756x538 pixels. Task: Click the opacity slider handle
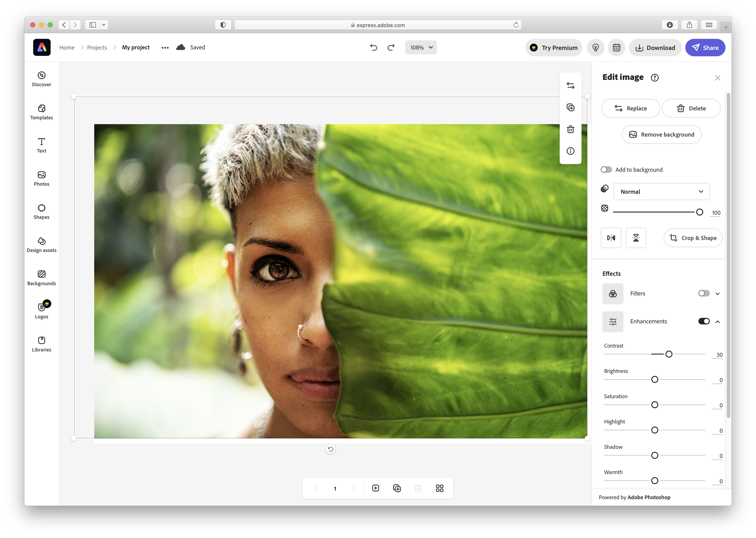[699, 212]
